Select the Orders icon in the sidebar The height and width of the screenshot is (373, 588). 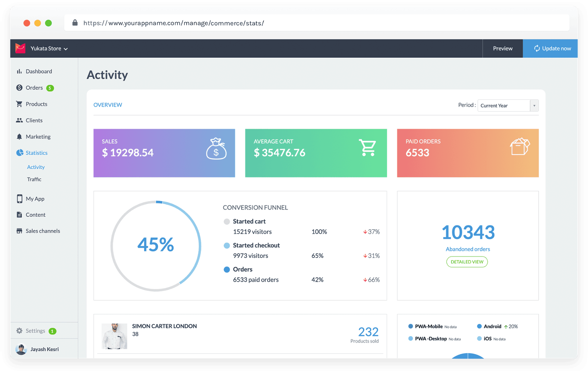[19, 88]
